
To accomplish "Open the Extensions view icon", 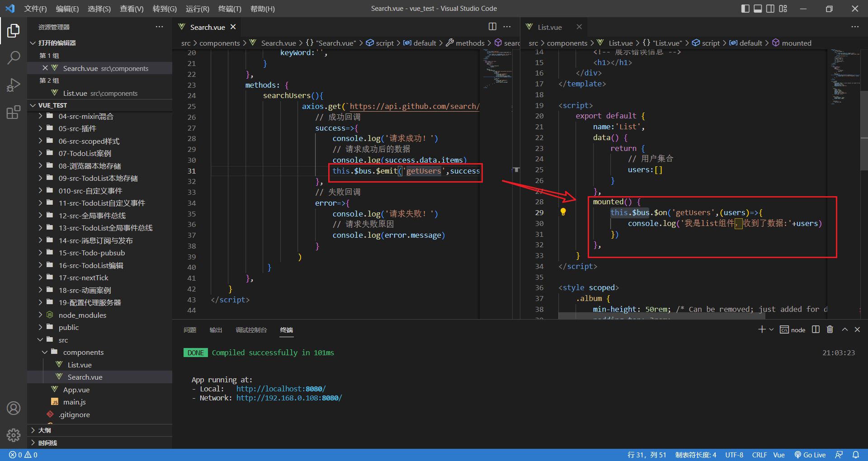I will pos(14,112).
